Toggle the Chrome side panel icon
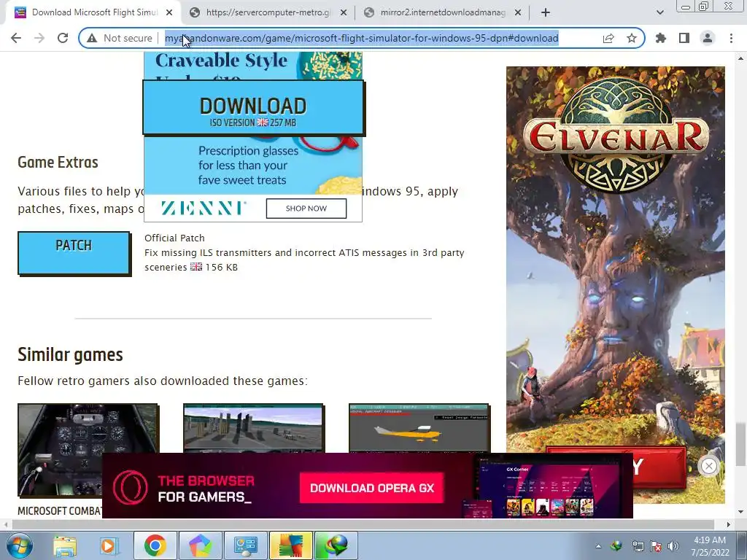 [x=684, y=38]
